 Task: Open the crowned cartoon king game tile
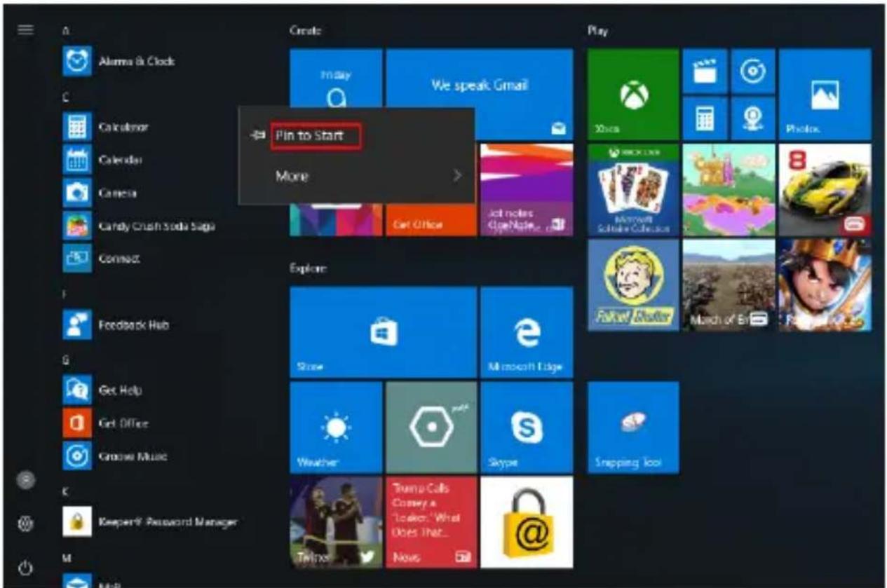coord(825,285)
